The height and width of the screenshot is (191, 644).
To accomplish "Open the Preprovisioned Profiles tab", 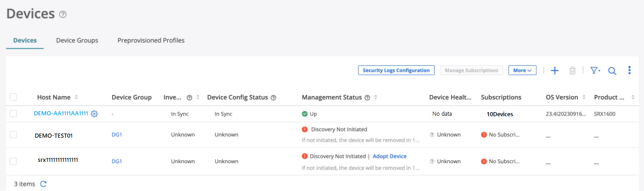I will (151, 40).
